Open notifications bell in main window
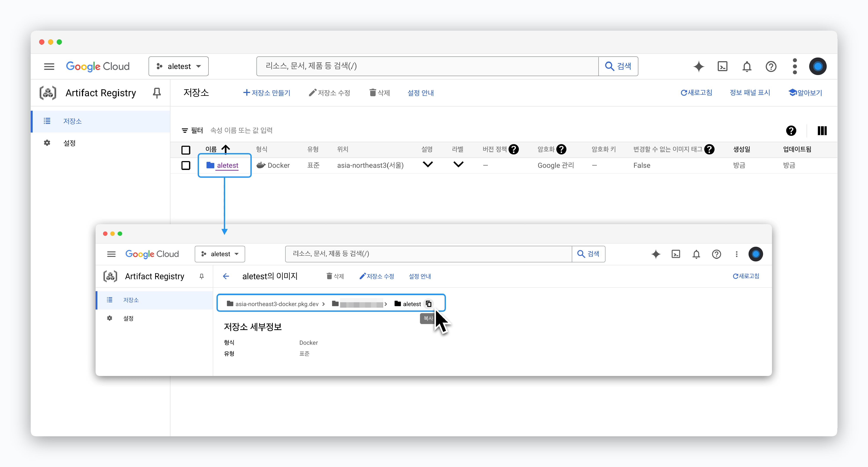 747,66
